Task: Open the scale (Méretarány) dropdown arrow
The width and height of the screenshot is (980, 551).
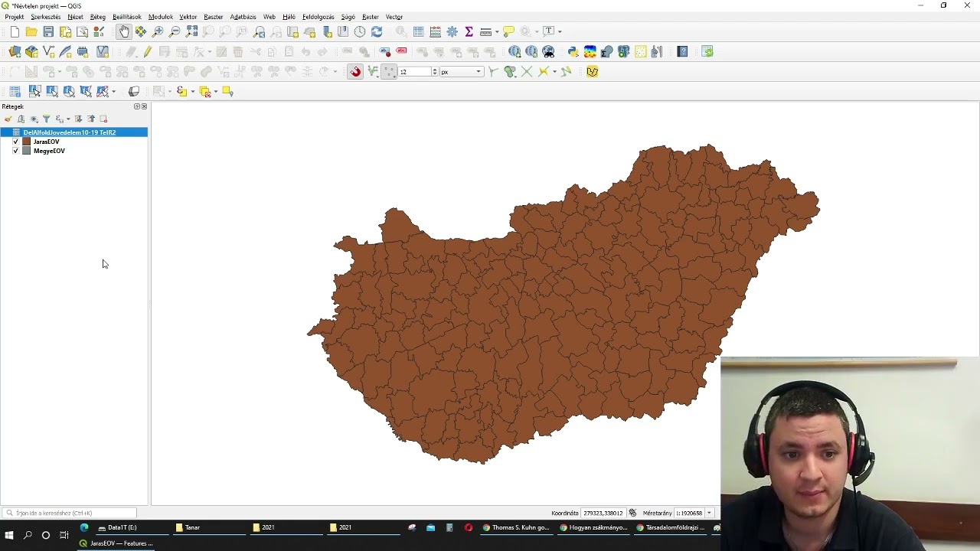Action: [x=709, y=513]
